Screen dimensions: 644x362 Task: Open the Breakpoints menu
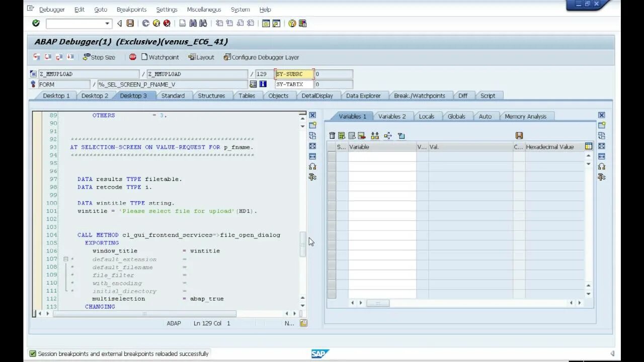(131, 10)
